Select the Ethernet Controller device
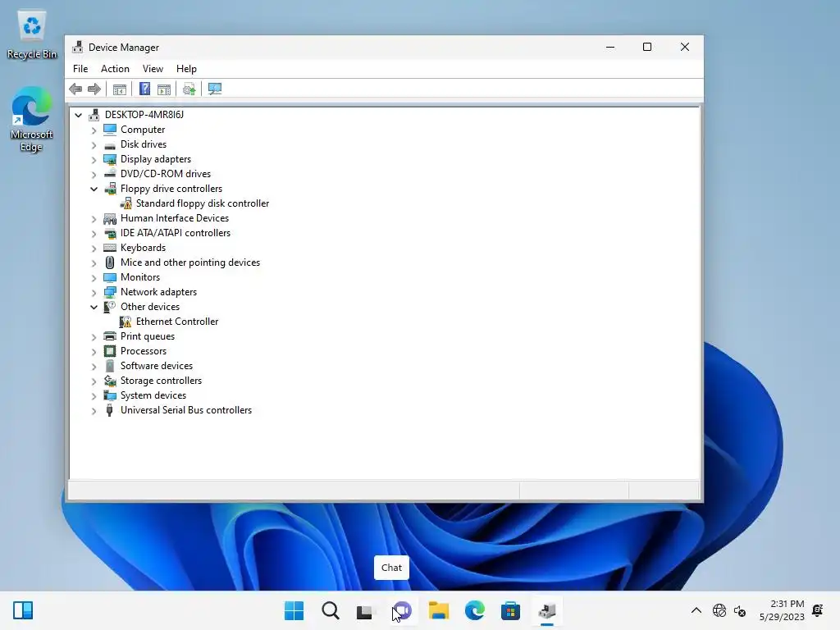 [177, 322]
